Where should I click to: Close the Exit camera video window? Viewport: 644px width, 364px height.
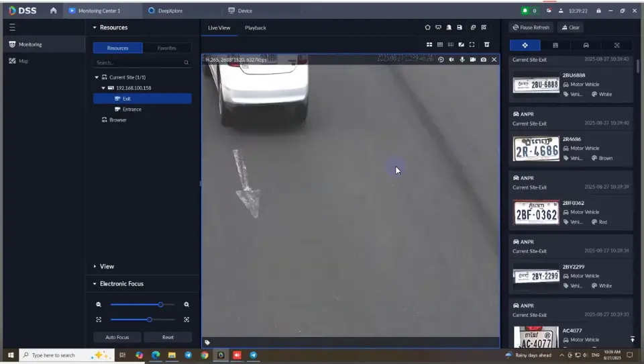(494, 60)
